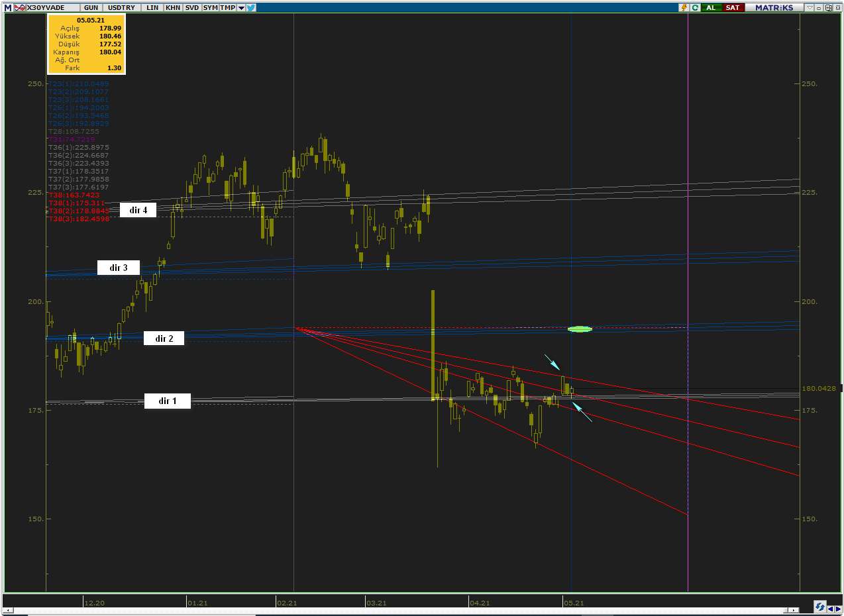This screenshot has width=844, height=616.
Task: Click the green refresh C icon
Action: pyautogui.click(x=695, y=7)
